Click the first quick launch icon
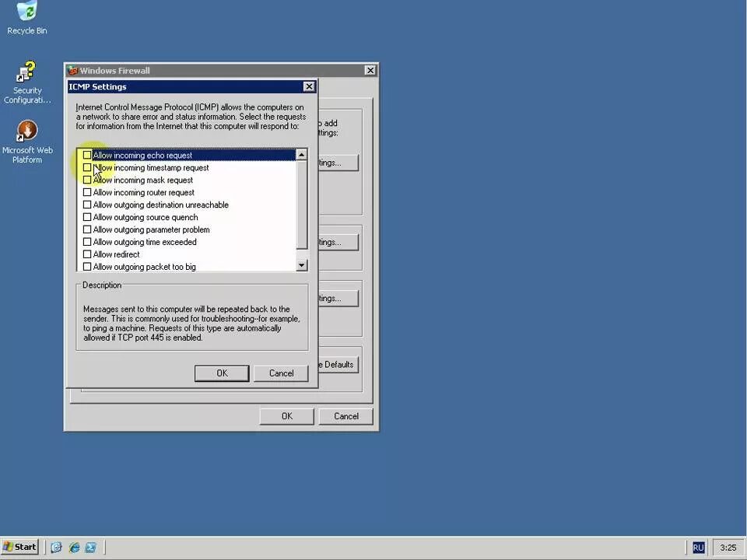 coord(56,547)
